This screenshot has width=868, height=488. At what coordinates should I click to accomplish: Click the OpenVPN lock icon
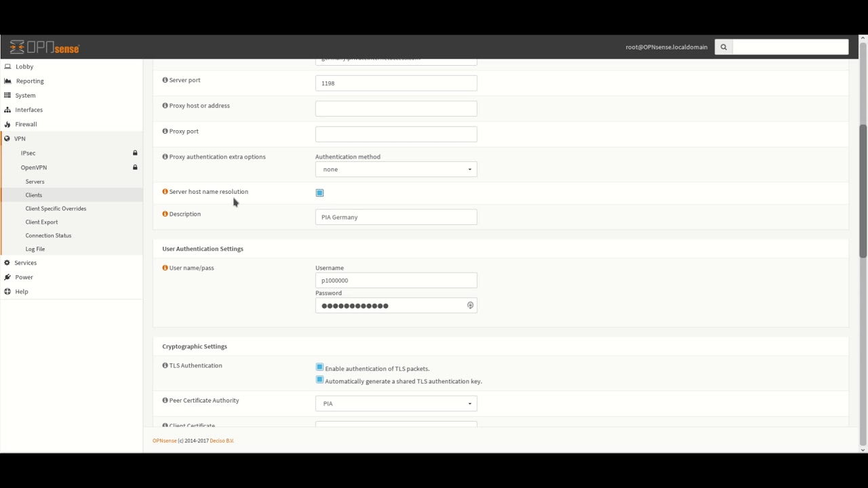coord(135,167)
